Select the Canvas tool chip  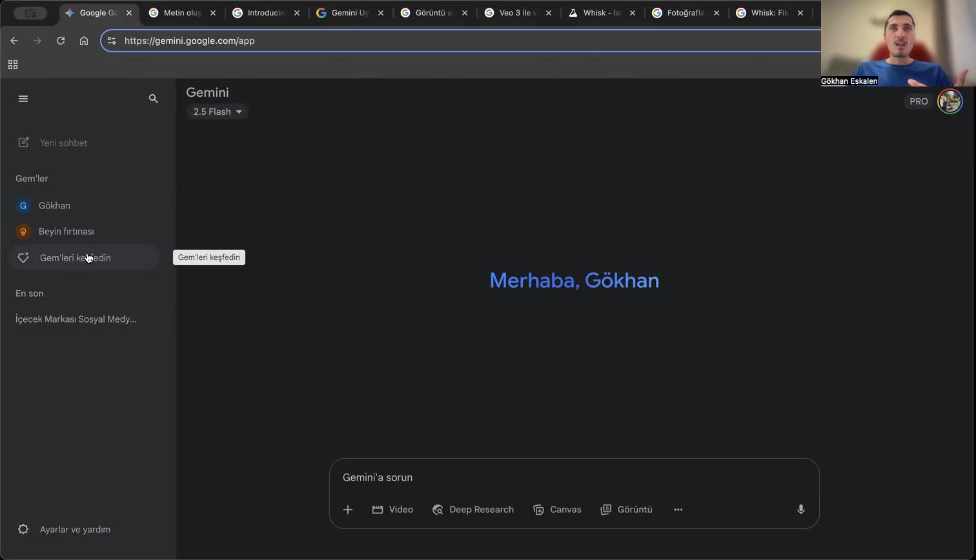tap(557, 510)
